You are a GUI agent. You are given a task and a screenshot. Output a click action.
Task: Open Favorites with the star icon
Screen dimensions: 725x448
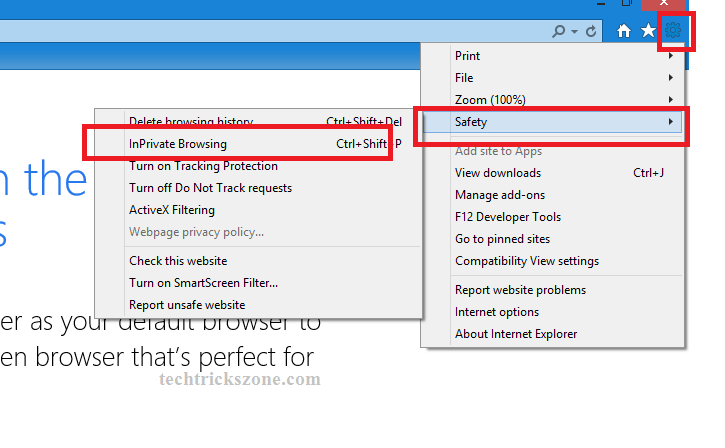point(648,31)
